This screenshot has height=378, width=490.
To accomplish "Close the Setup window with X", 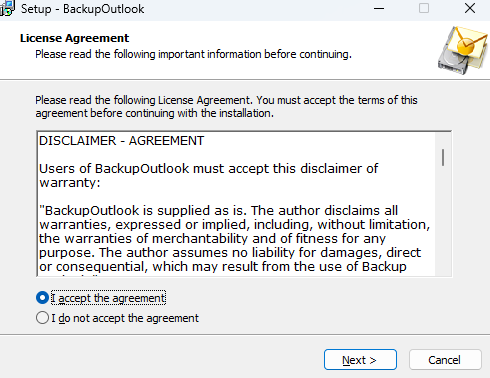I will coord(470,8).
